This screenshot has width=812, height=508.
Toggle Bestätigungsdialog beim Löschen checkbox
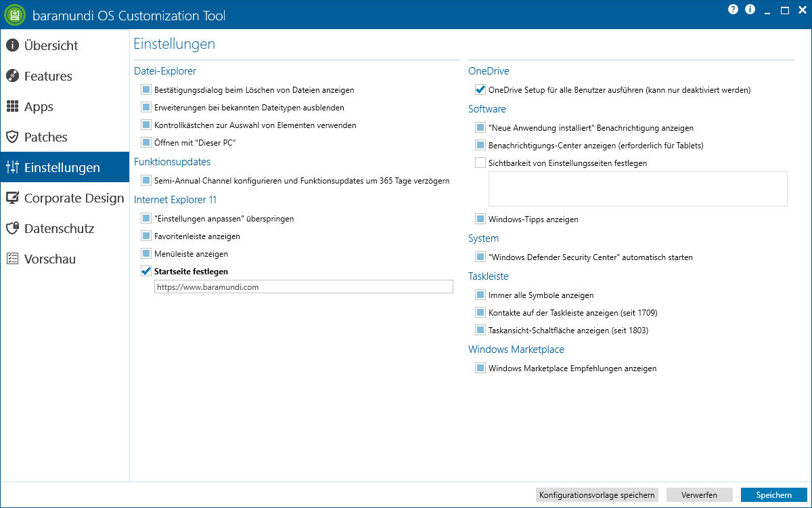[x=145, y=89]
